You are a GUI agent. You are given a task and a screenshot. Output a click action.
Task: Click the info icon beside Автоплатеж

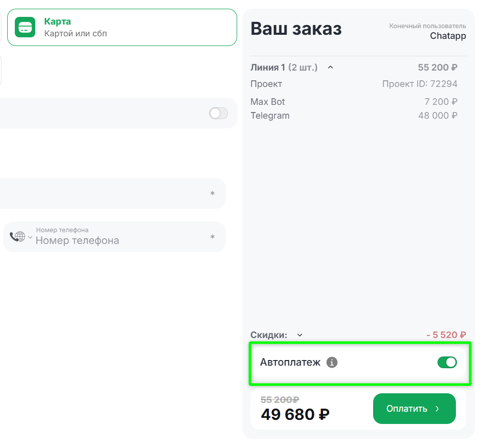click(332, 363)
